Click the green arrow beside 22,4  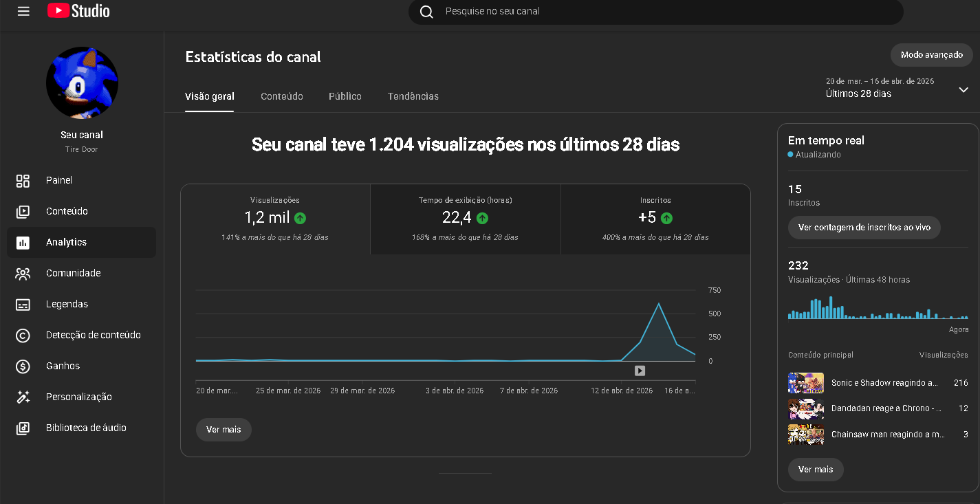coord(482,218)
